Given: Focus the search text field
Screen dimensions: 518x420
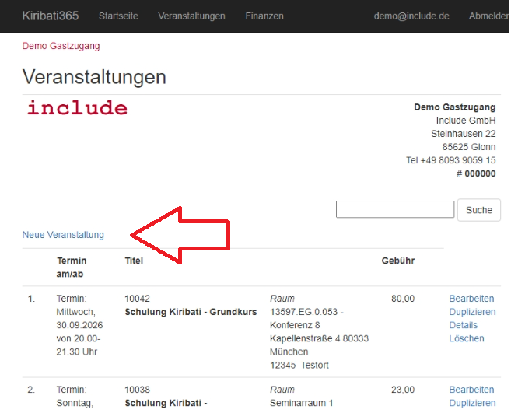Looking at the screenshot, I should (395, 209).
